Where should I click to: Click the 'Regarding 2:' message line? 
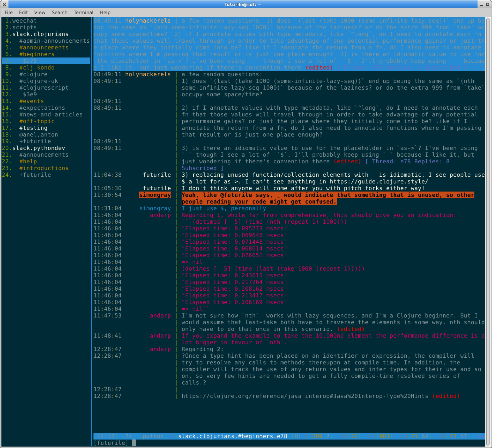click(202, 349)
